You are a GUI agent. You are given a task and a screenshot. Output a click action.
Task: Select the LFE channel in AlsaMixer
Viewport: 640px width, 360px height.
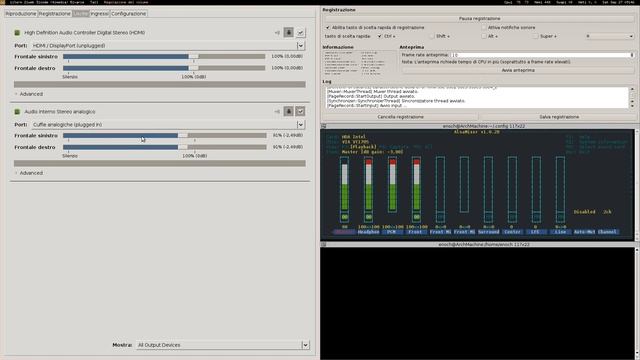[x=536, y=232]
